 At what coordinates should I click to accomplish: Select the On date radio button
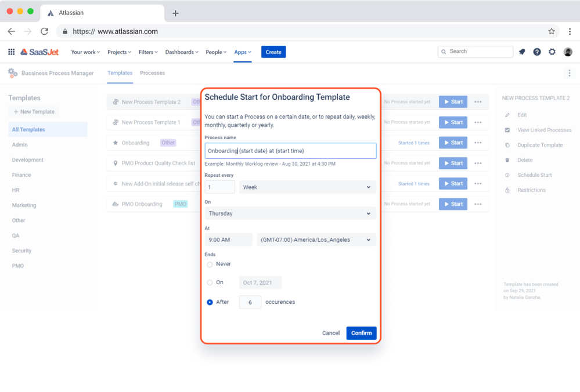(x=210, y=282)
